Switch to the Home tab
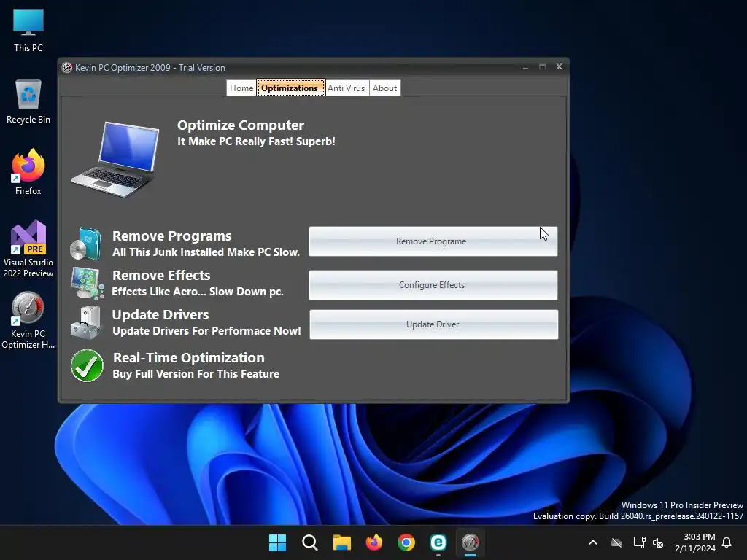Viewport: 747px width, 560px height. click(x=241, y=87)
